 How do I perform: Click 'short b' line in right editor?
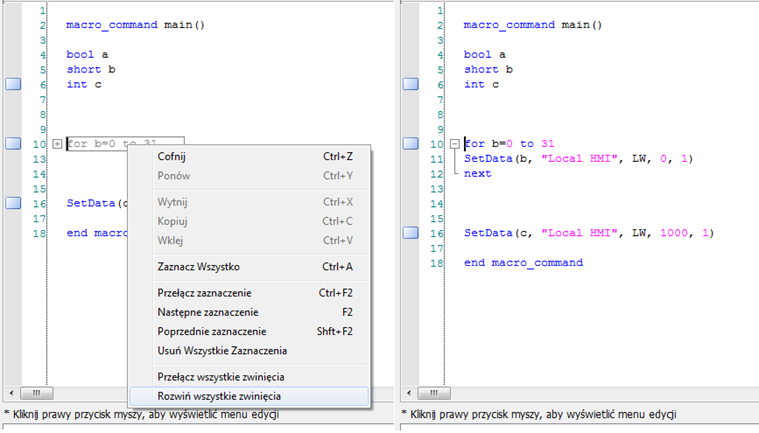(488, 70)
